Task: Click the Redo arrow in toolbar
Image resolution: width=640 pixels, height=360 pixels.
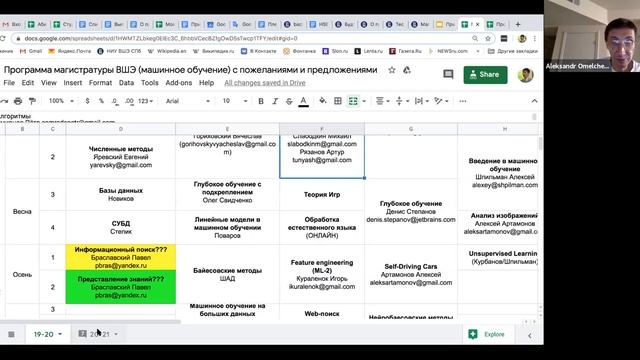Action: 4,101
